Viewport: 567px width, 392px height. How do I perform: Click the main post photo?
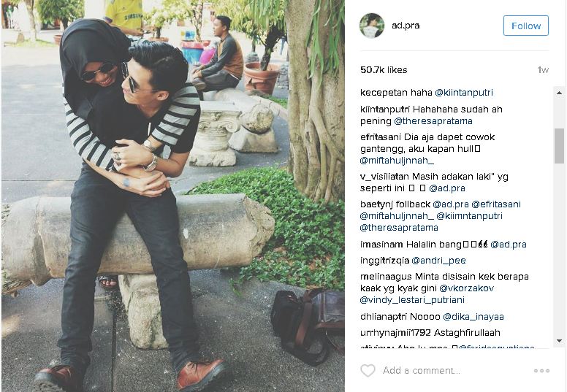(173, 196)
